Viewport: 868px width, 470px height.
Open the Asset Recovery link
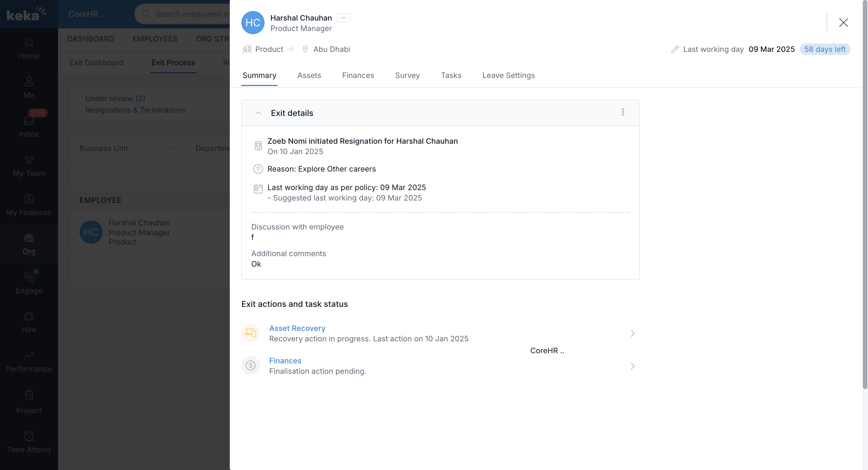tap(297, 328)
